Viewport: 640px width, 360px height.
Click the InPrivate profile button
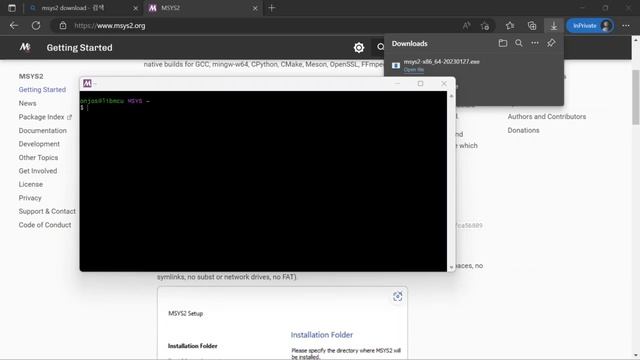coord(590,26)
